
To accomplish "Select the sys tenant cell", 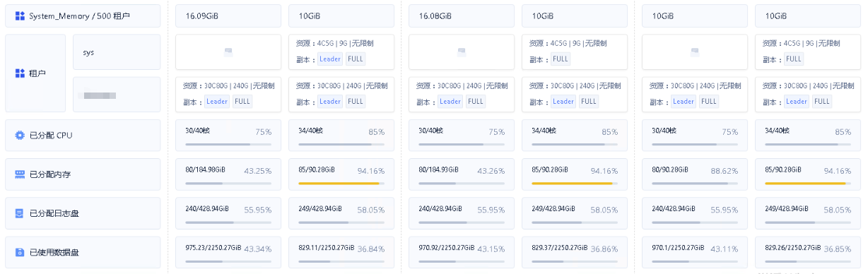I will [117, 52].
